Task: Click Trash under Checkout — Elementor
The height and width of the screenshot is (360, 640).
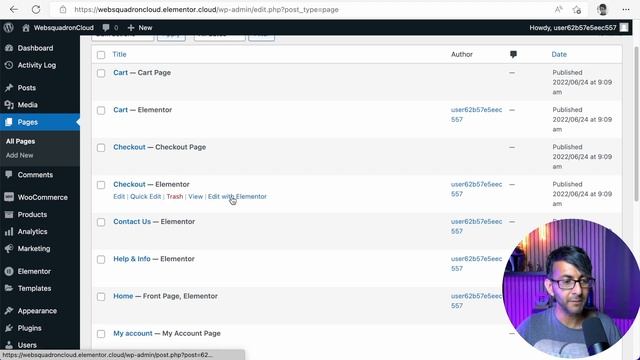Action: 175,196
